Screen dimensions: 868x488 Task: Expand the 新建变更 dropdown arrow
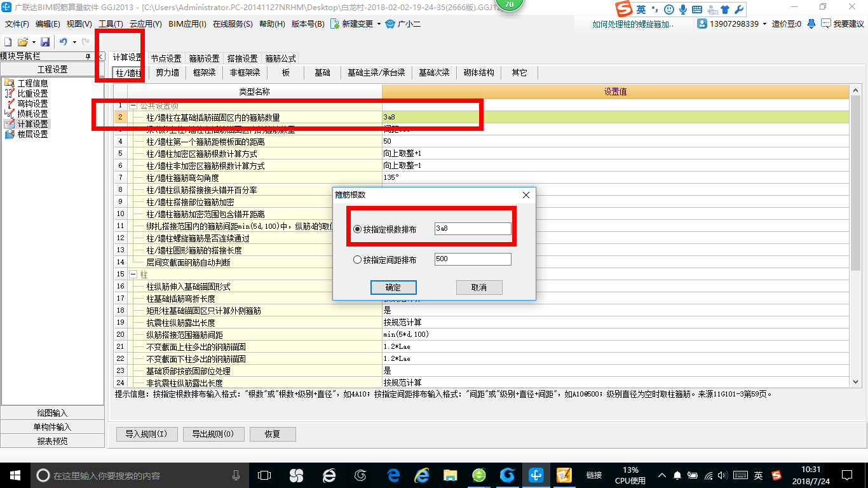point(379,24)
